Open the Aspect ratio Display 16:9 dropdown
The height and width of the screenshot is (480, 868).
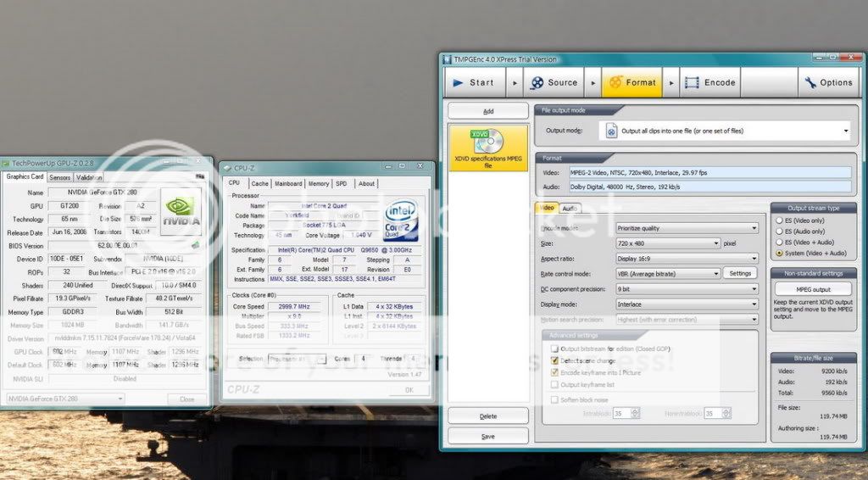687,259
